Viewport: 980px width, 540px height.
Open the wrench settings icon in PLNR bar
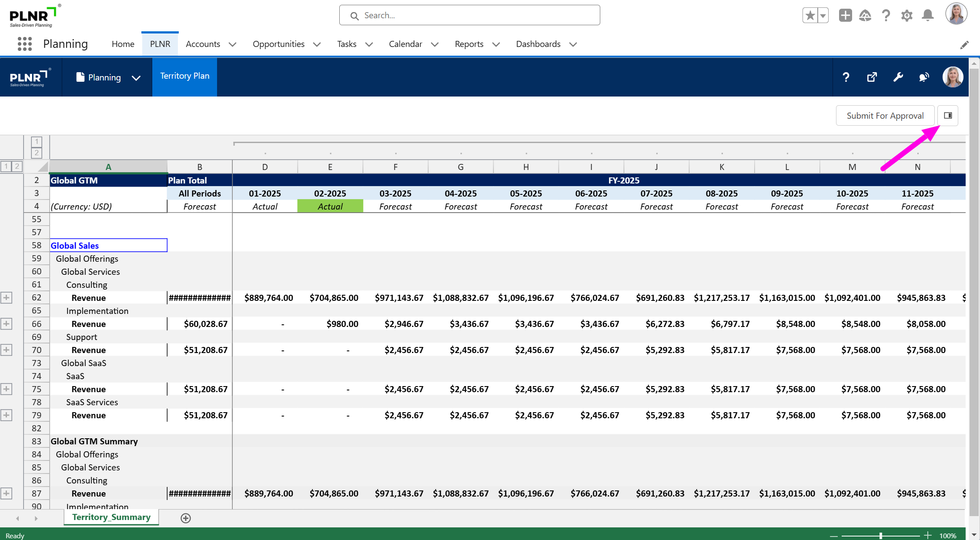pos(898,77)
